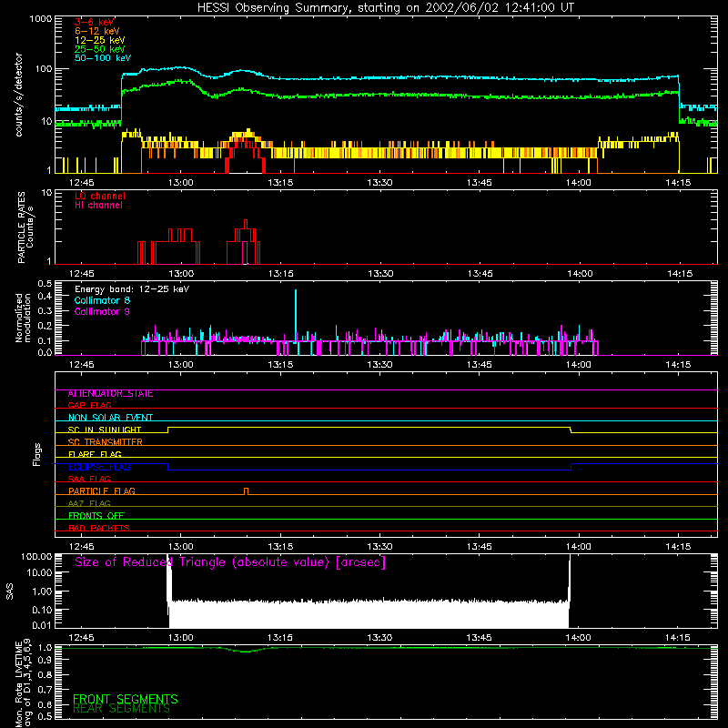This screenshot has height=728, width=728.
Task: Select the HI channel legend label
Action: pyautogui.click(x=98, y=206)
